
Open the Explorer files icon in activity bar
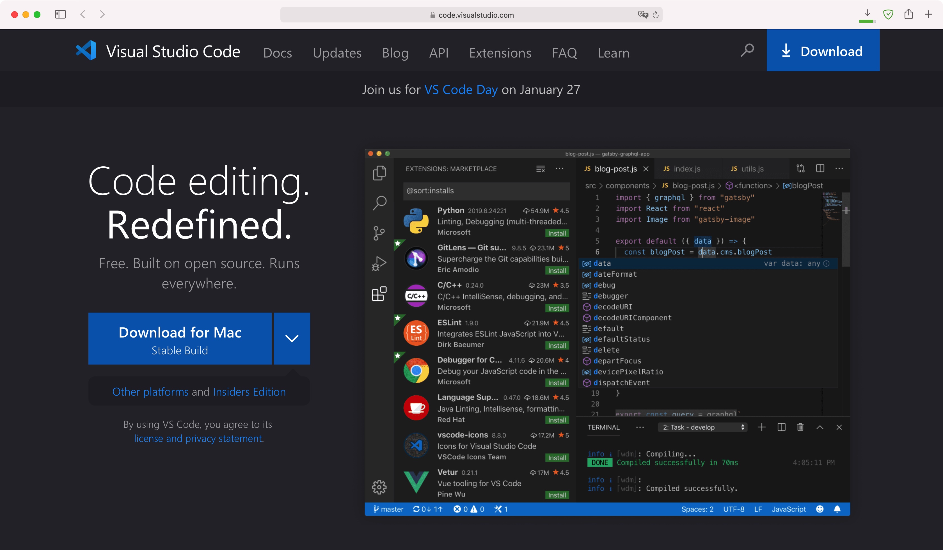[x=379, y=173]
